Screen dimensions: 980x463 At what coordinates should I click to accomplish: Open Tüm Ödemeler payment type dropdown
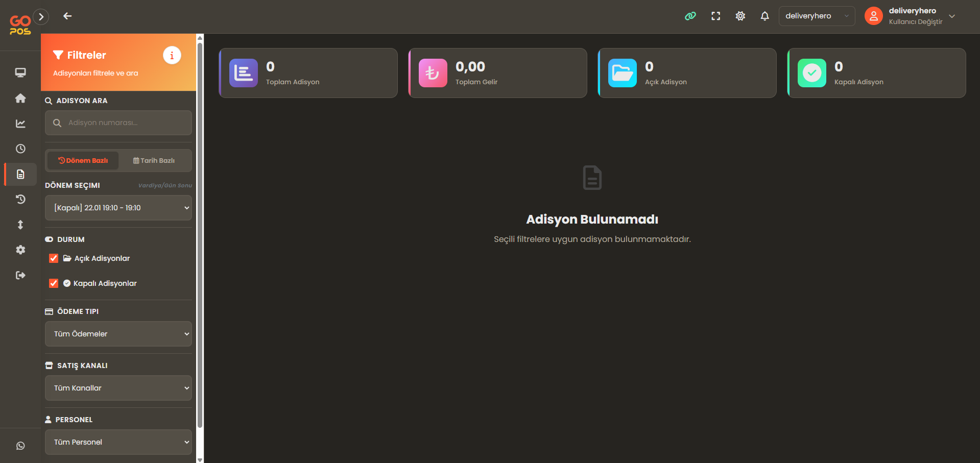(118, 334)
